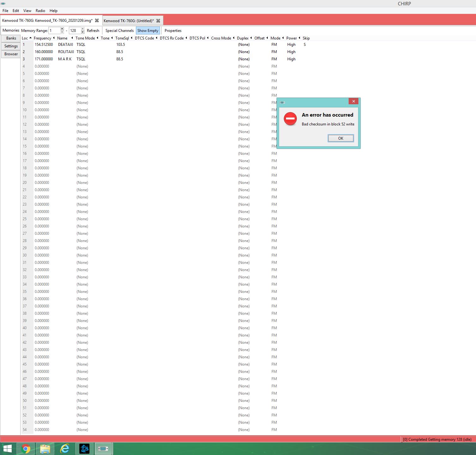
Task: Click OK in the error dialog
Action: point(341,138)
